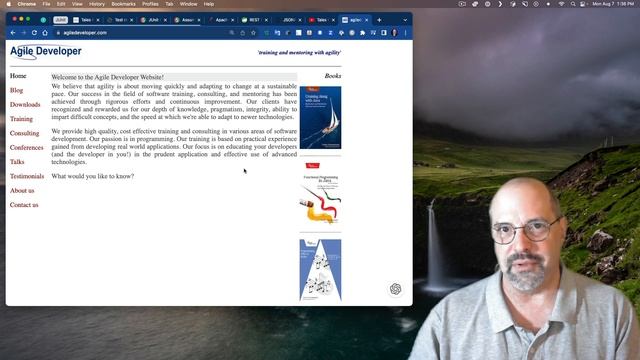Viewport: 640px width, 360px height.
Task: Open the blue music-notes book cover
Action: point(320,270)
